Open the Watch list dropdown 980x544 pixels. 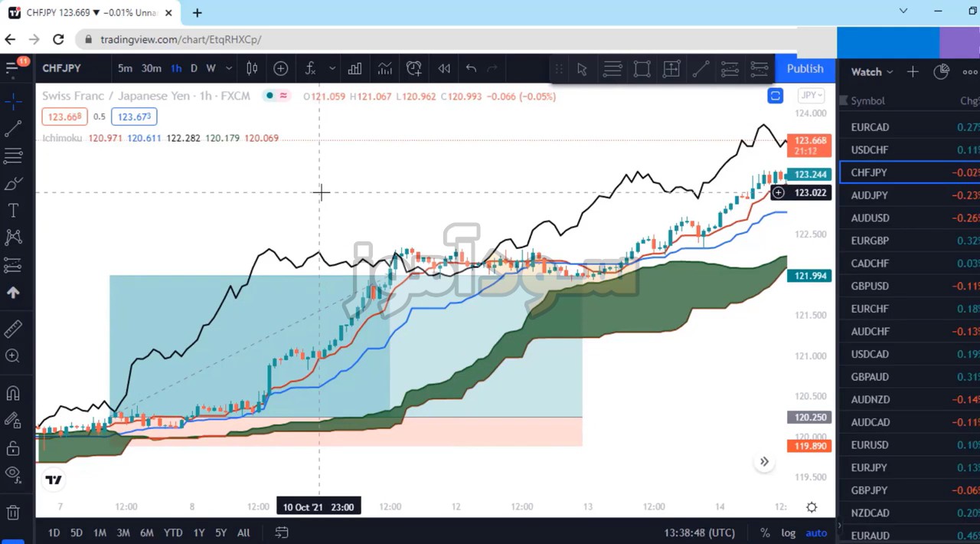[872, 72]
